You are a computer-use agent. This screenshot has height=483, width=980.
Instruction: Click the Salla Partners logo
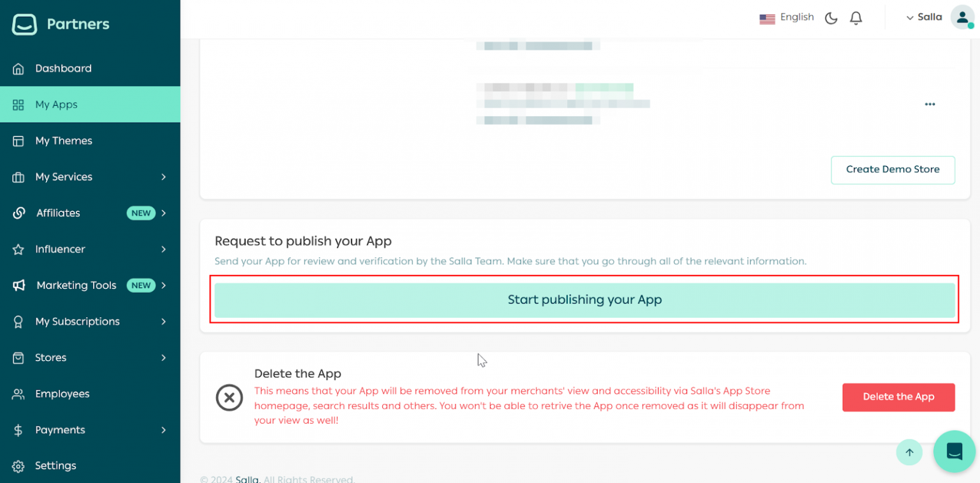(x=61, y=24)
